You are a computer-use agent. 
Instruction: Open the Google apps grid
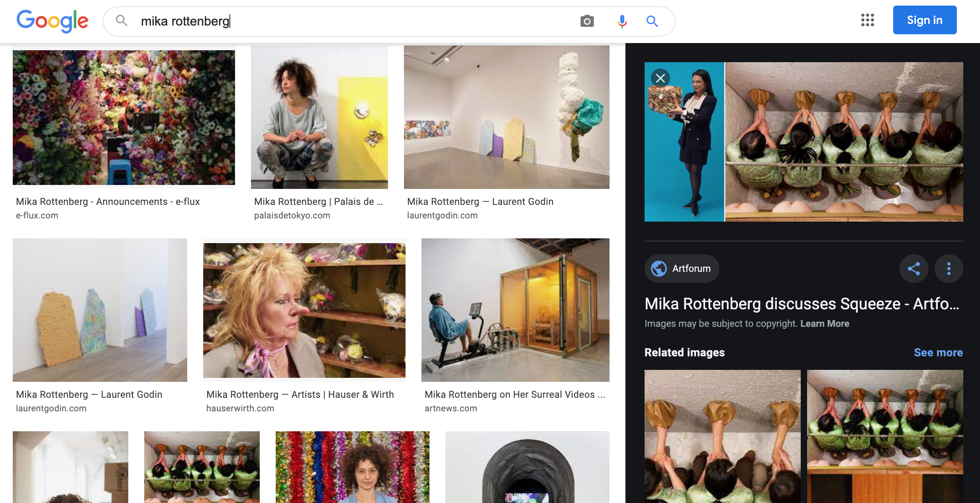click(867, 20)
